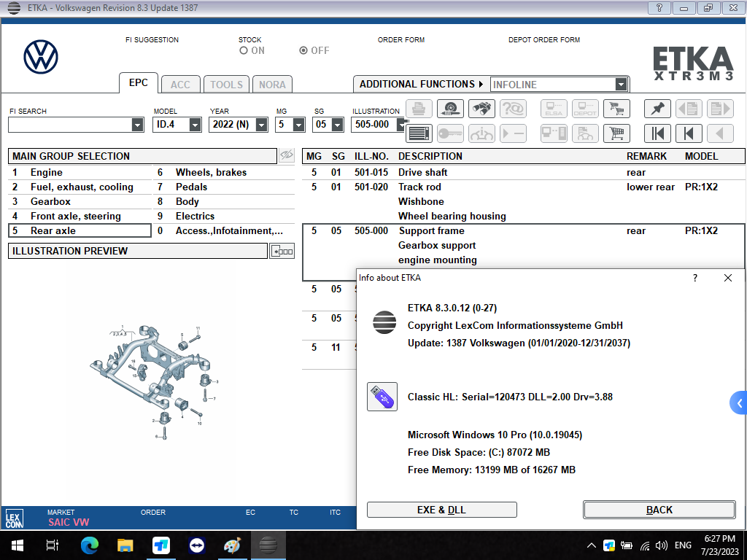Jump to first illustration with double-bar arrow
This screenshot has width=747, height=560.
[657, 134]
